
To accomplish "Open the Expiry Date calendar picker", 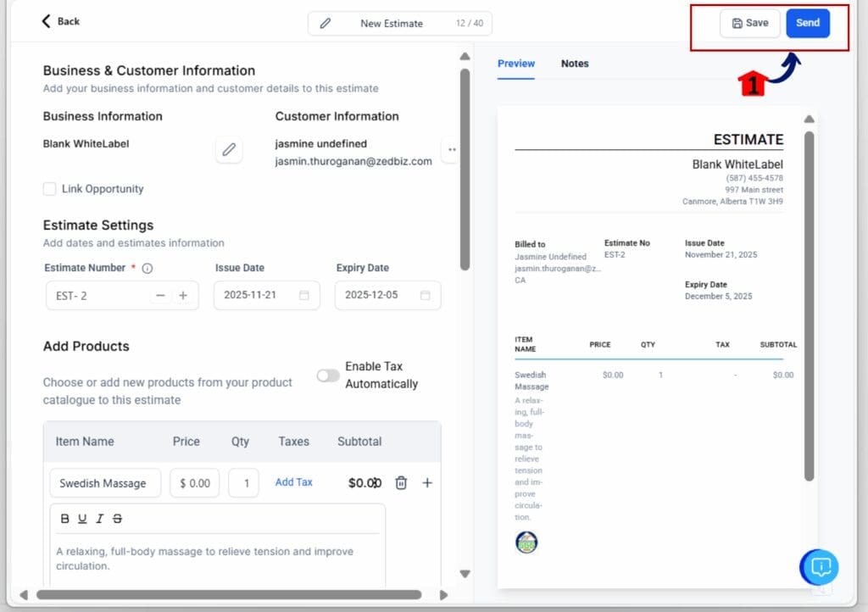I will pyautogui.click(x=426, y=295).
